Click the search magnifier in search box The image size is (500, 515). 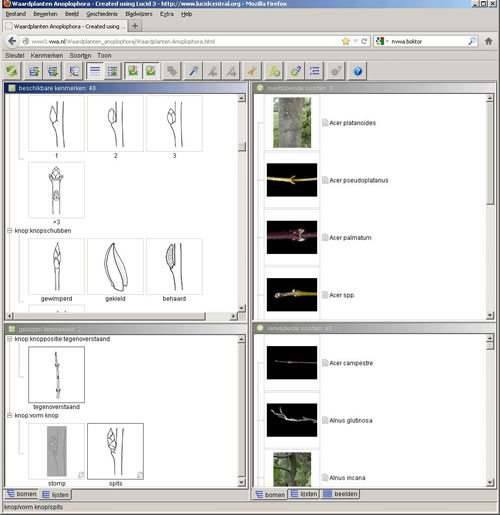(472, 41)
